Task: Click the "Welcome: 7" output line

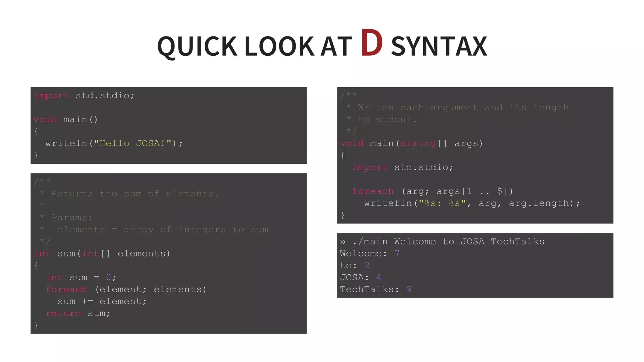Action: coord(369,253)
